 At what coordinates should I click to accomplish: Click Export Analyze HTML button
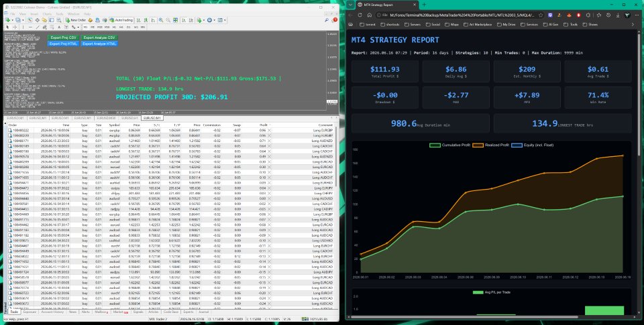coord(99,44)
